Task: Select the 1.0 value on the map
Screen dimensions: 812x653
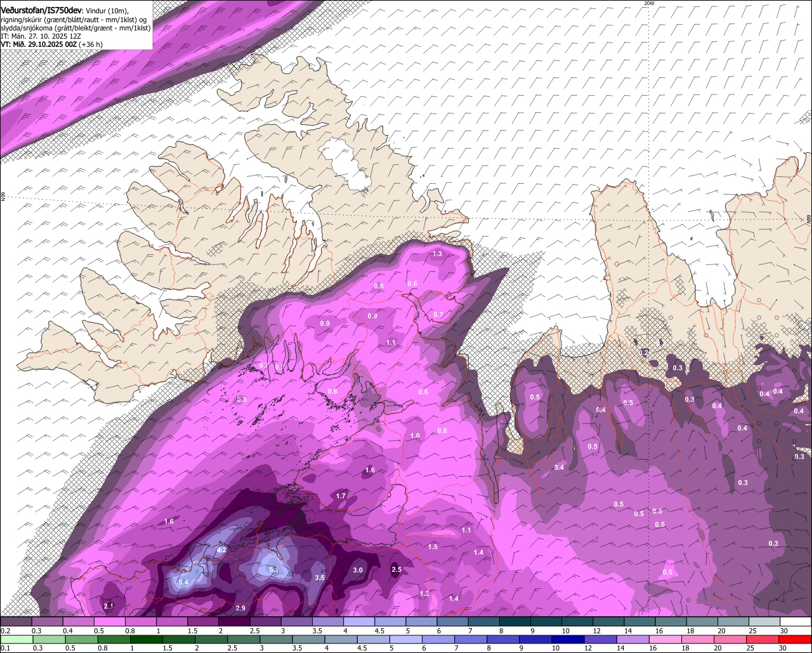Action: [x=415, y=436]
